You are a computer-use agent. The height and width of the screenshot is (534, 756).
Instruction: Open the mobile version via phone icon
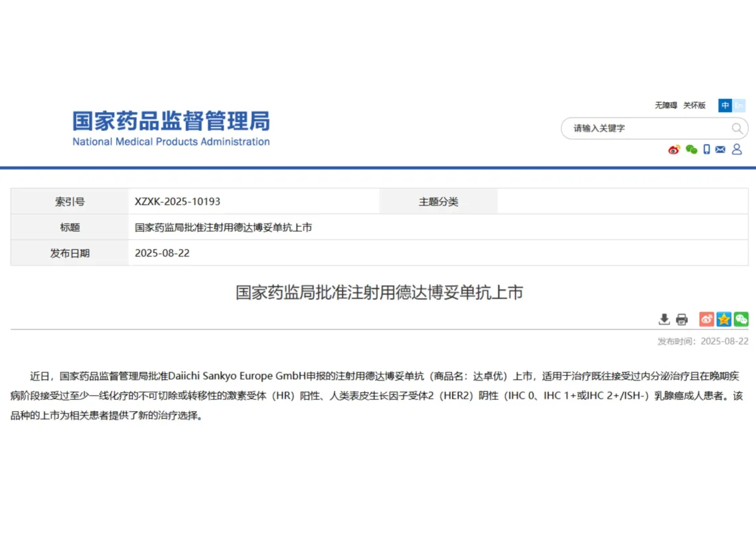pyautogui.click(x=706, y=150)
